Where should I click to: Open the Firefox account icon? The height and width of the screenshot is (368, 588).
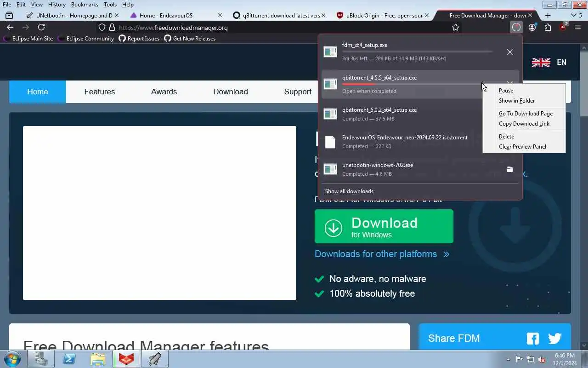532,28
